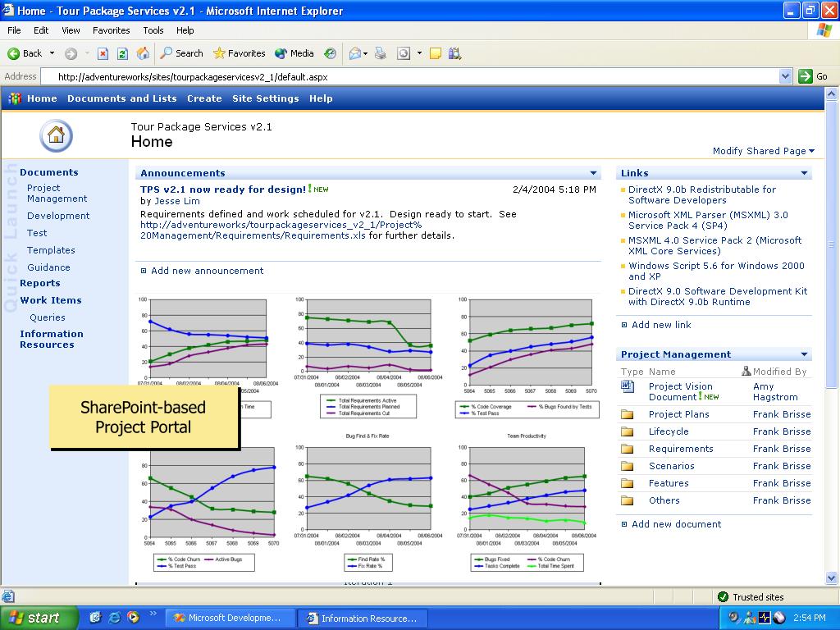The image size is (840, 630).
Task: Click Add new link
Action: click(x=661, y=325)
